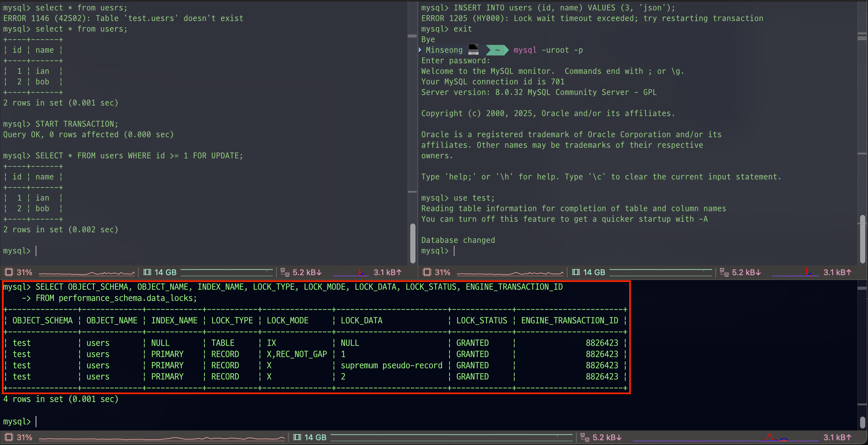Click '3.1 kB↑' upload rate in top-left pane
Image resolution: width=868 pixels, height=445 pixels.
pos(387,272)
